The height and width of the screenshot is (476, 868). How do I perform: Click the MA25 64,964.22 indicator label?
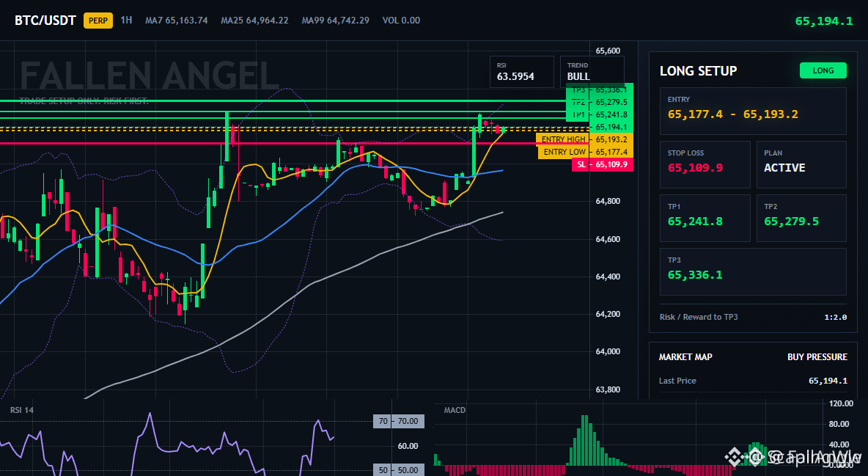pyautogui.click(x=254, y=21)
